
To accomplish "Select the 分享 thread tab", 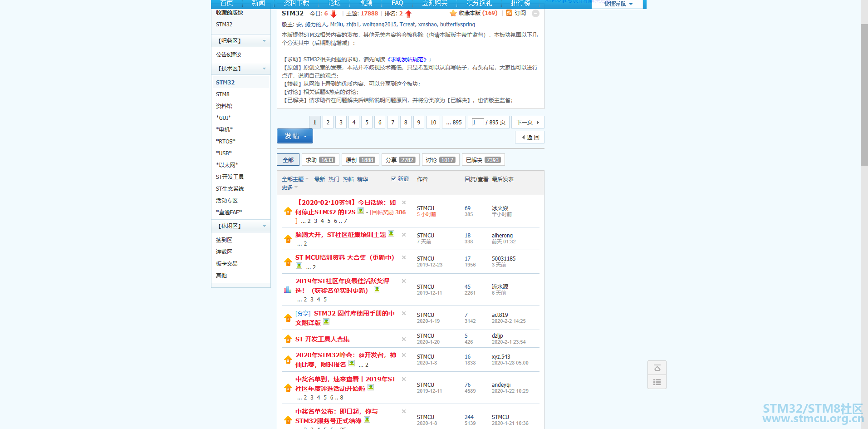I will click(400, 160).
